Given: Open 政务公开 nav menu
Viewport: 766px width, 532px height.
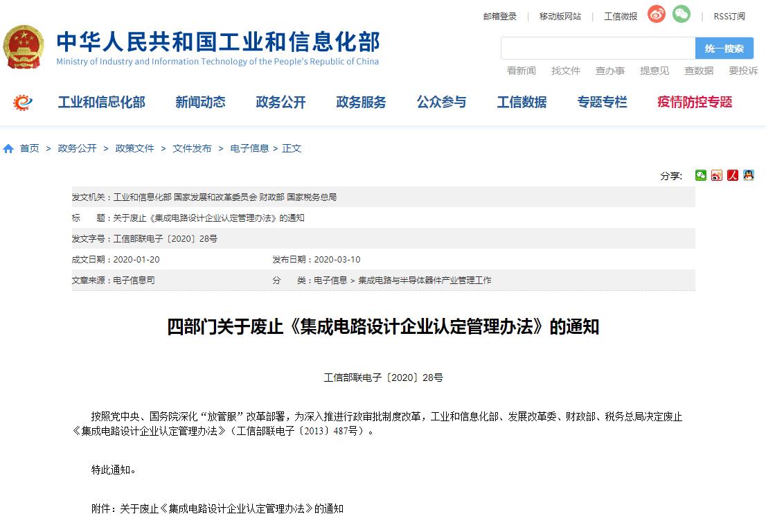Looking at the screenshot, I should tap(280, 102).
